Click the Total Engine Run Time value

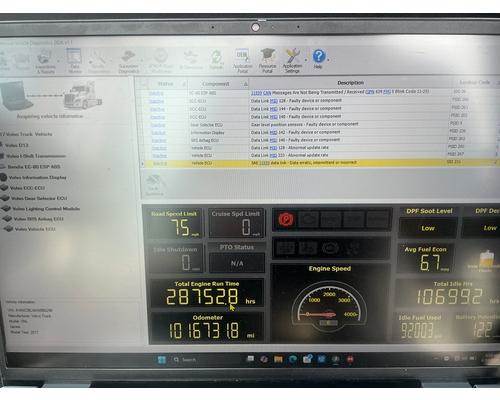(x=202, y=297)
